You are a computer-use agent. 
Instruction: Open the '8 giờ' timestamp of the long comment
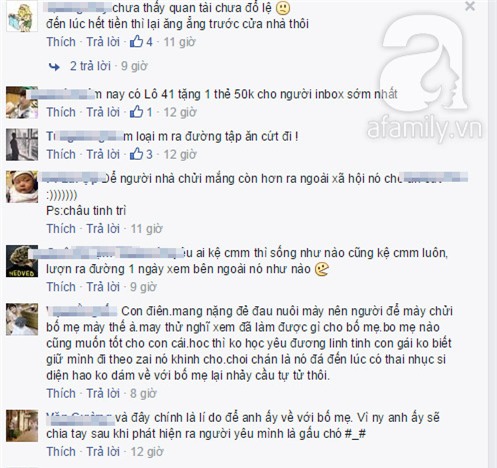pos(143,393)
